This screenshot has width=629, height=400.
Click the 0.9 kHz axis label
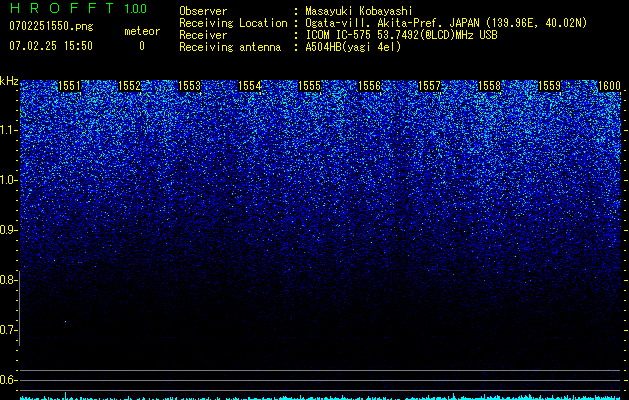8,230
